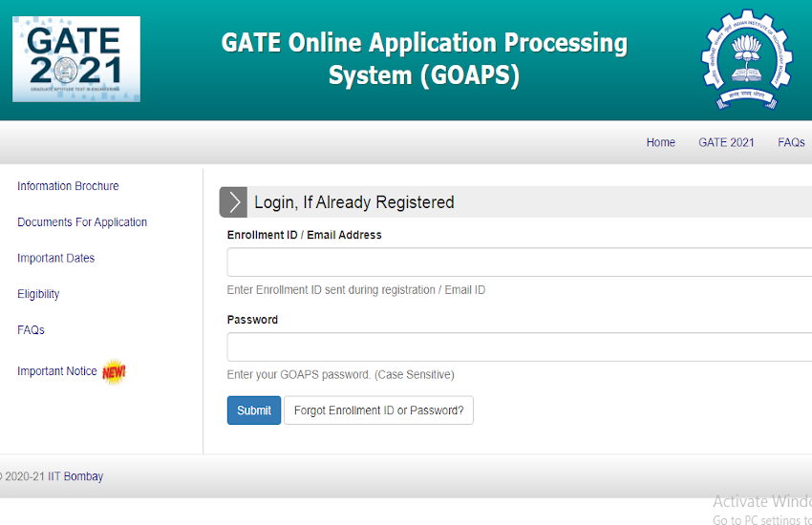Click the 'Enter Enrollment ID sent during registration' hint
This screenshot has height=525, width=812.
(356, 289)
